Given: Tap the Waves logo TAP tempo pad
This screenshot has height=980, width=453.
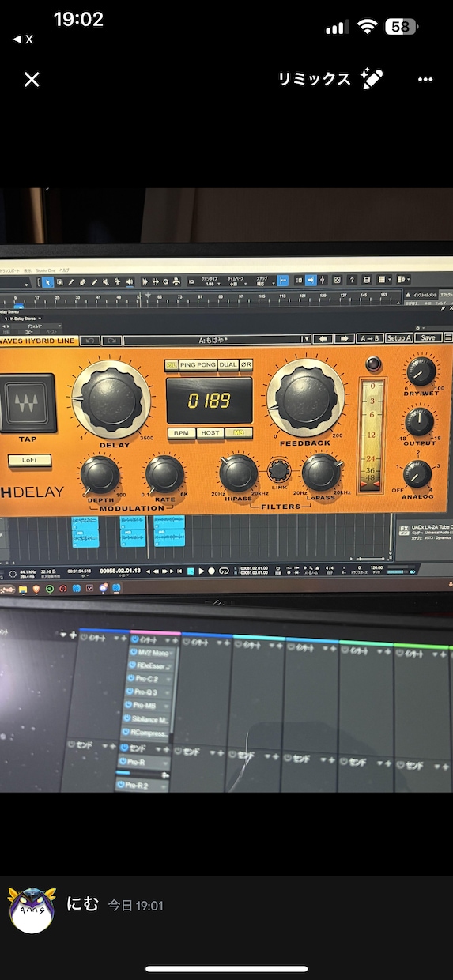Looking at the screenshot, I should [x=28, y=403].
